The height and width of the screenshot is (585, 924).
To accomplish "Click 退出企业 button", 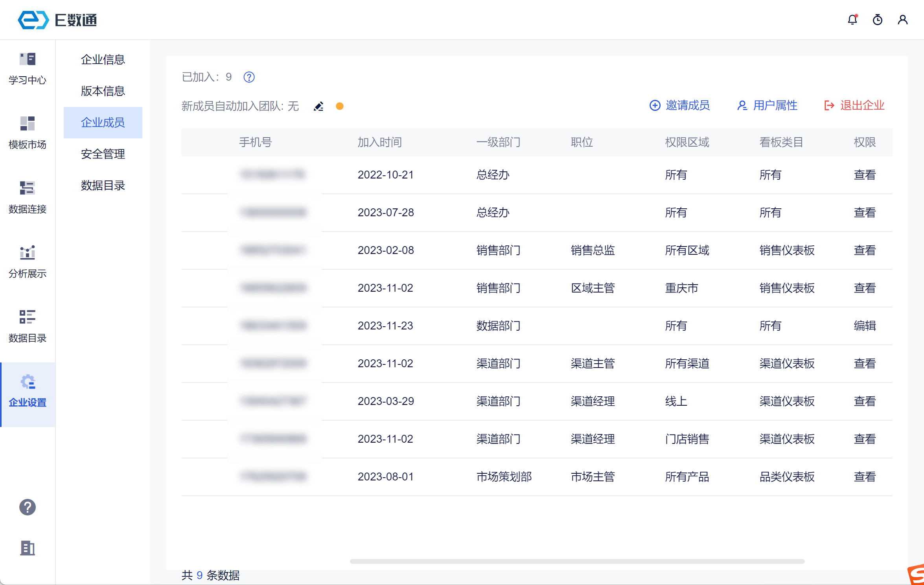I will click(x=854, y=105).
